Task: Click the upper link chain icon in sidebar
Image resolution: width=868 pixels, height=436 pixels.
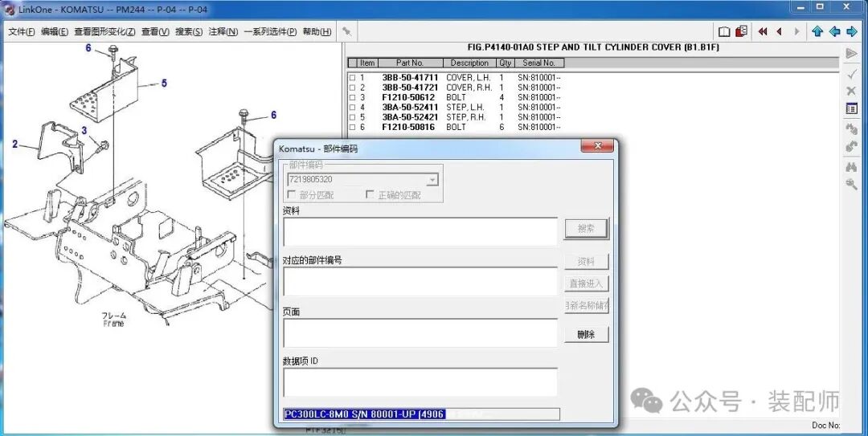Action: (852, 129)
